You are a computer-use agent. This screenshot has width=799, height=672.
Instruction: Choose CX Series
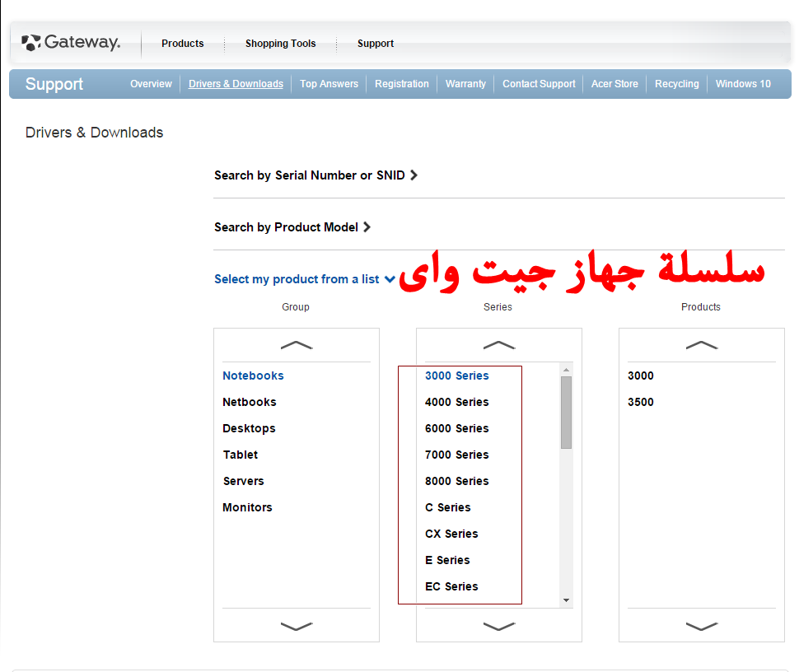pyautogui.click(x=451, y=534)
